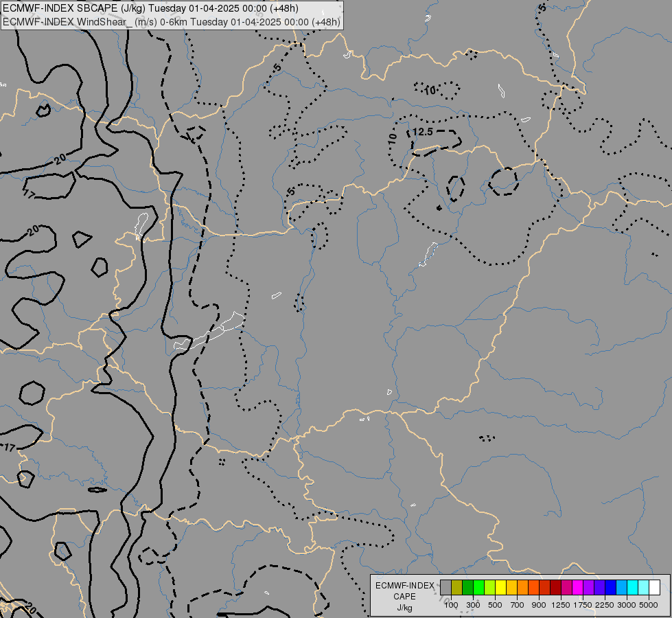Click the legend tick label 1250
672x618 pixels.
point(561,605)
